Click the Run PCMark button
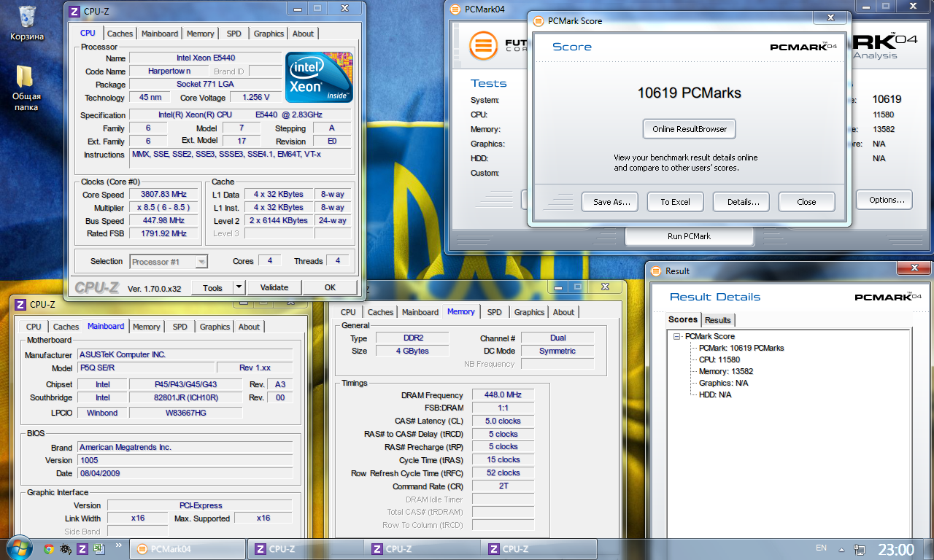Viewport: 934px width, 560px height. click(689, 236)
